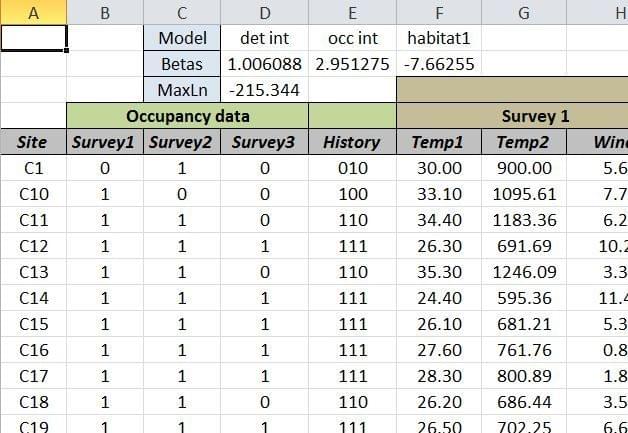
Task: Click the det int beta value 1.006088
Action: (x=264, y=65)
